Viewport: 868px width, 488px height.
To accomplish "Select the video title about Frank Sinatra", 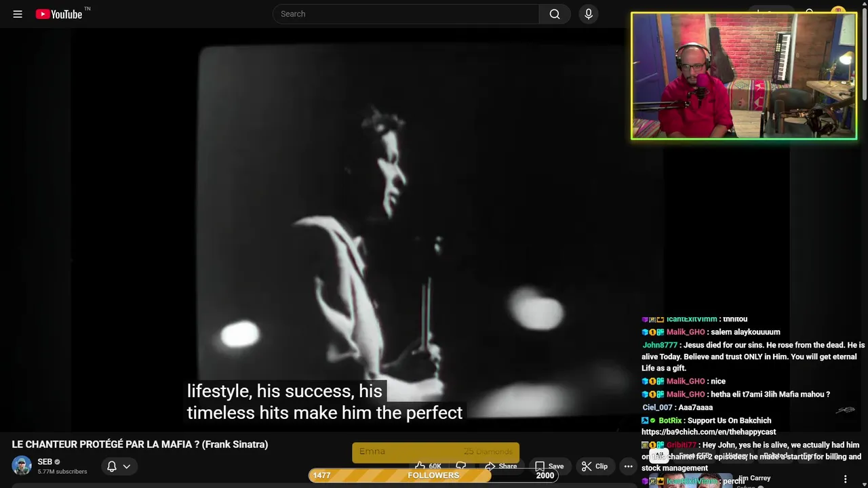I will (x=140, y=445).
